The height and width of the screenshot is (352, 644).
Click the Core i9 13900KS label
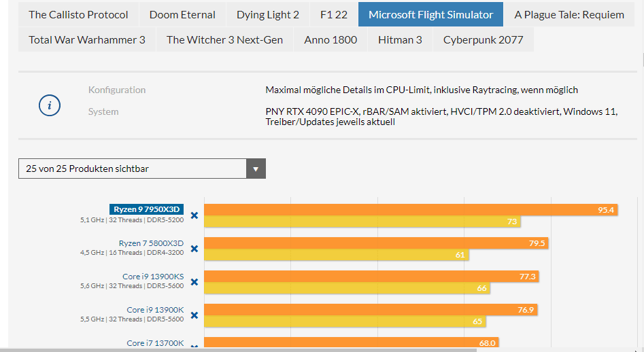pyautogui.click(x=153, y=277)
